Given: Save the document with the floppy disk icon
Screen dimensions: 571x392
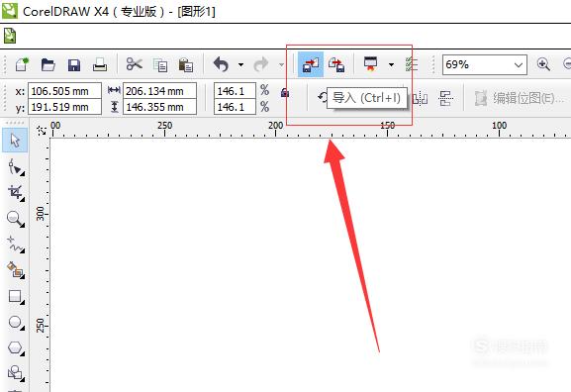Looking at the screenshot, I should [74, 65].
